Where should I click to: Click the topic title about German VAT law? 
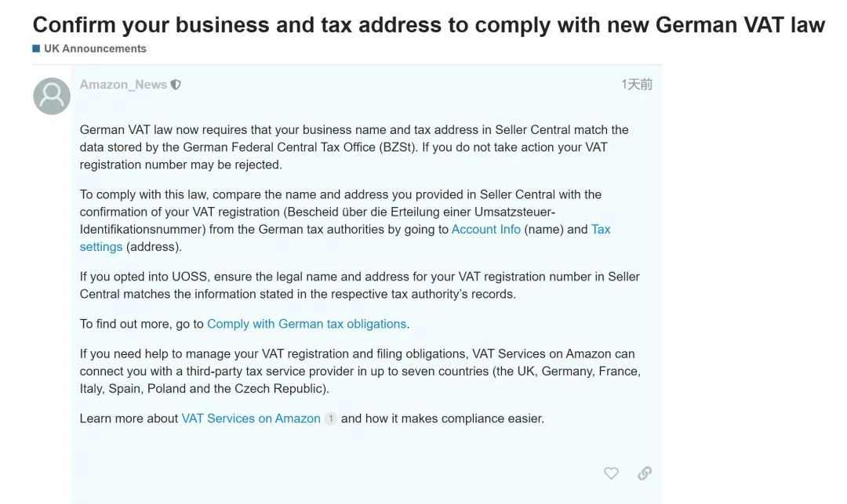point(428,24)
